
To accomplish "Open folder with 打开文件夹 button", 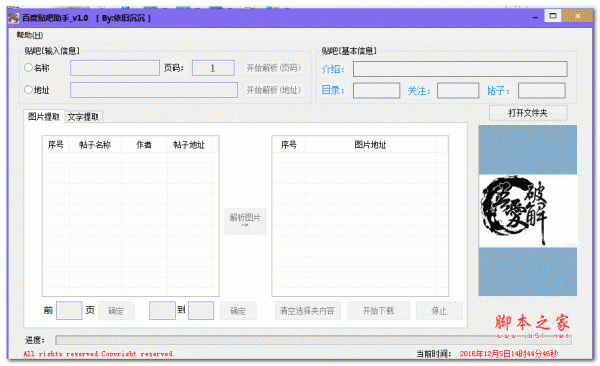I will 528,113.
